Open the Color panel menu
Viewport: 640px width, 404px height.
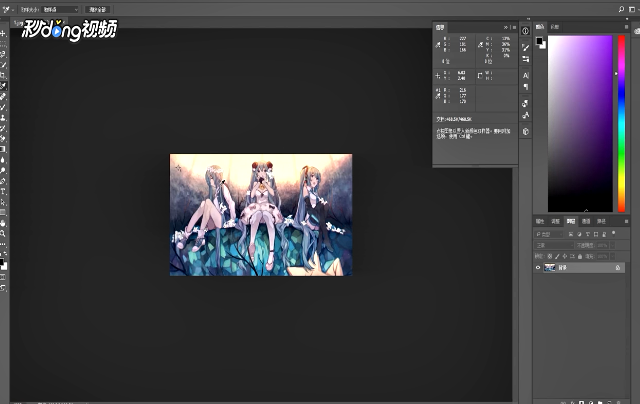tap(627, 27)
